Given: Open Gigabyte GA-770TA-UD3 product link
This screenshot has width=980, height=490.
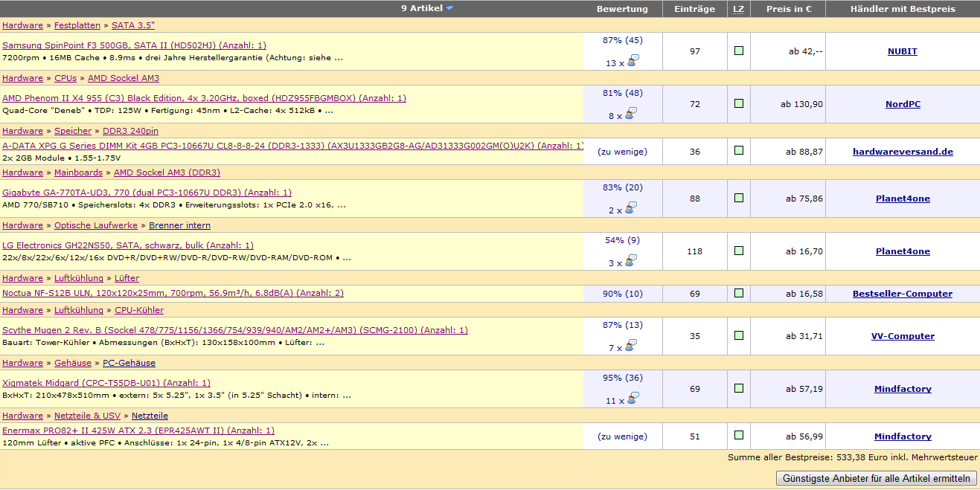Looking at the screenshot, I should [147, 193].
